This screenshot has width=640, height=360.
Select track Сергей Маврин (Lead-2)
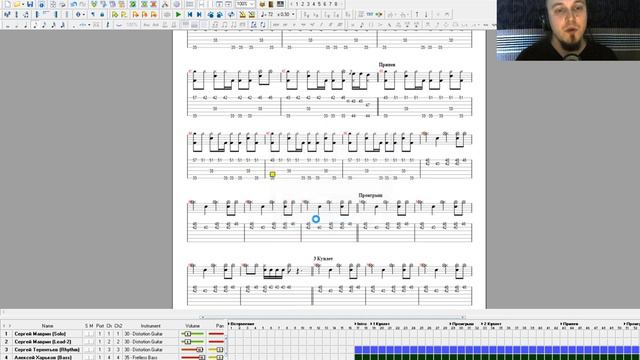[43, 342]
